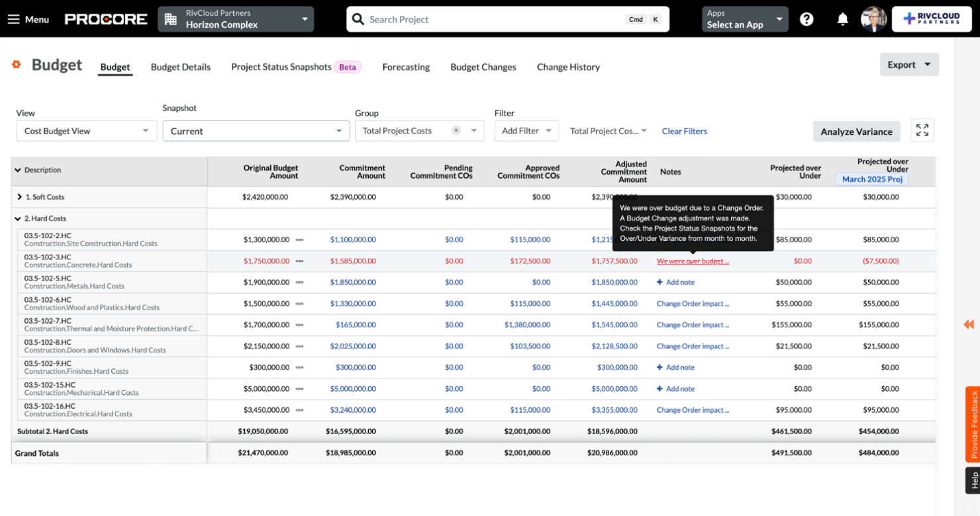Collapse the 2. Hard Costs section

click(x=18, y=218)
